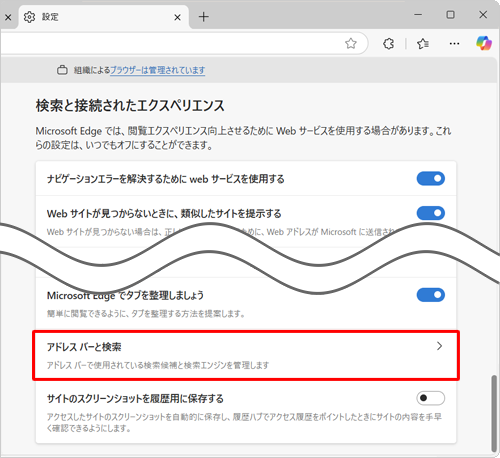
Task: Click the address bar field
Action: coord(183,43)
